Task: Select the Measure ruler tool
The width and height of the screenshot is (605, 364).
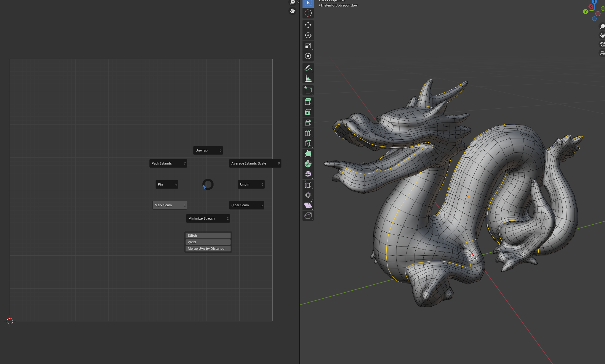Action: (x=308, y=78)
